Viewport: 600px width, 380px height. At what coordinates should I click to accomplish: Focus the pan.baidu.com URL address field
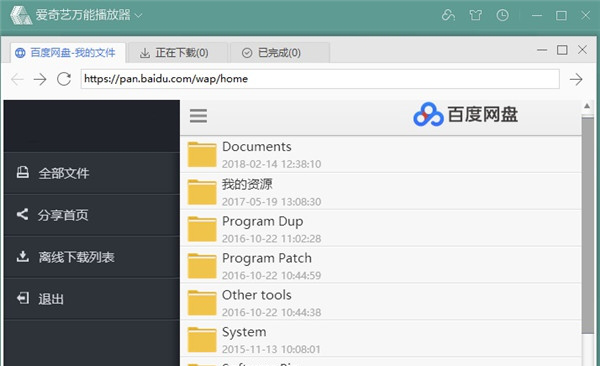(320, 79)
